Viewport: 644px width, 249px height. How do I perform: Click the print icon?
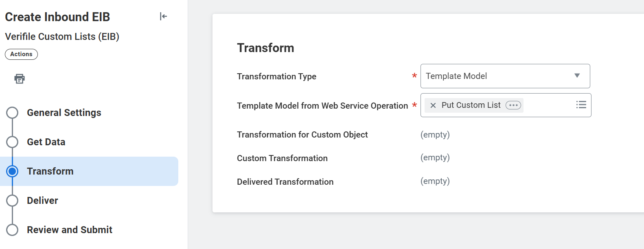(20, 79)
